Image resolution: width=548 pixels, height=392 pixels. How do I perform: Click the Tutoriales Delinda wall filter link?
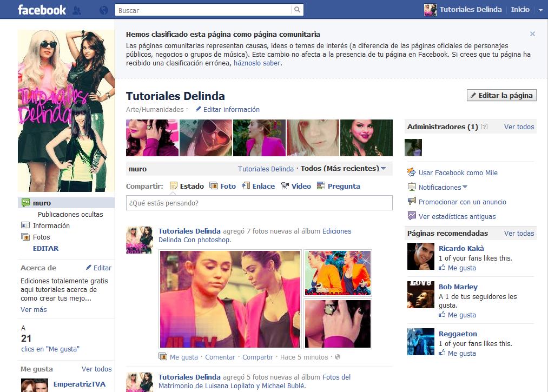click(266, 169)
